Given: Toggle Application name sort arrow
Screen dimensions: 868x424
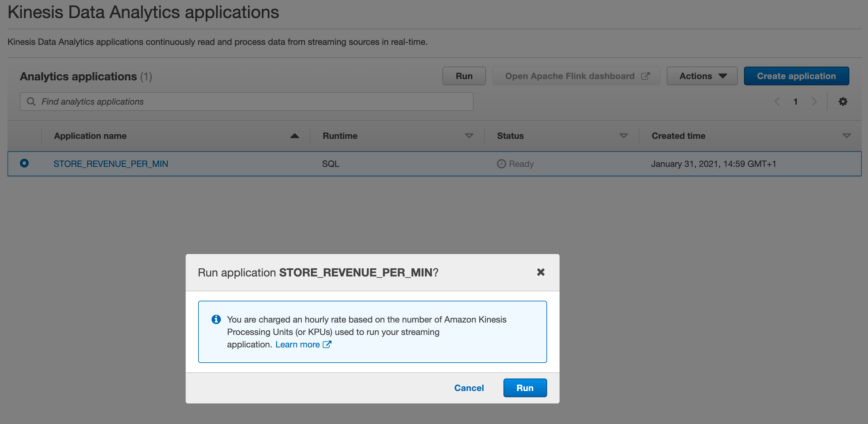Looking at the screenshot, I should tap(294, 136).
